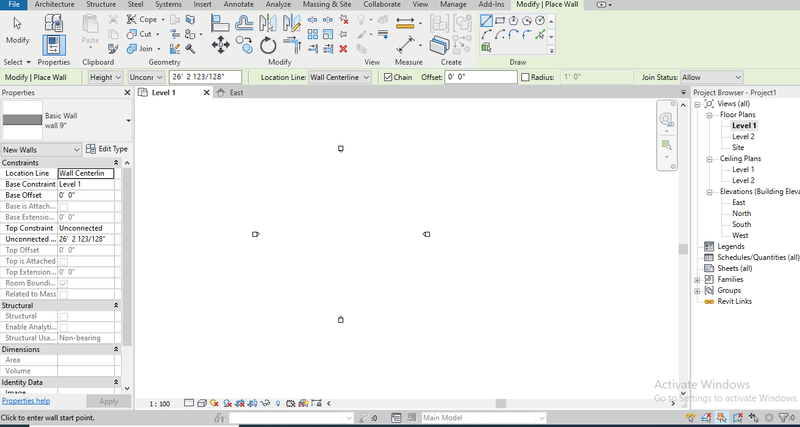This screenshot has height=427, width=800.
Task: Click the Edit Type button
Action: pos(107,149)
